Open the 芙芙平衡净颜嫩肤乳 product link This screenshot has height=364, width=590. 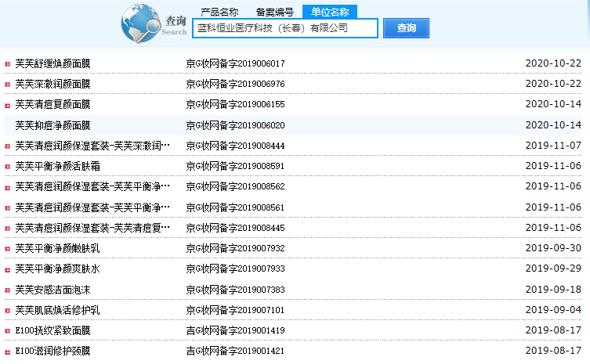pyautogui.click(x=57, y=248)
